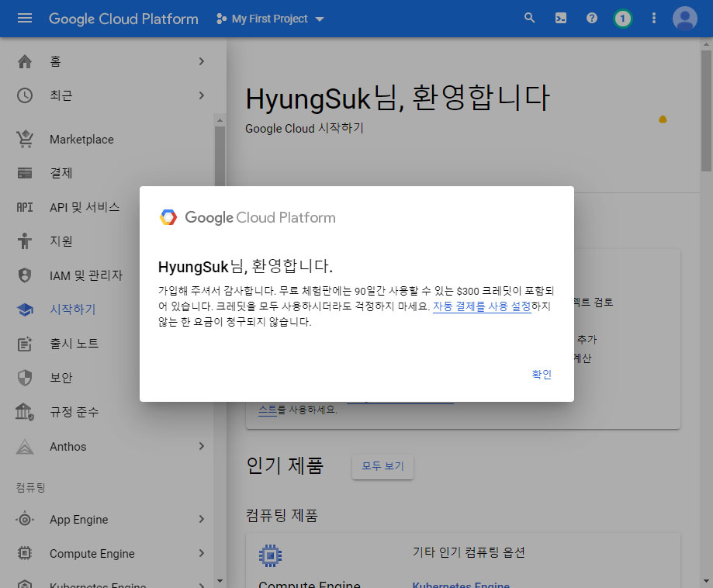Click the 시작하기 graduation cap icon

point(25,310)
